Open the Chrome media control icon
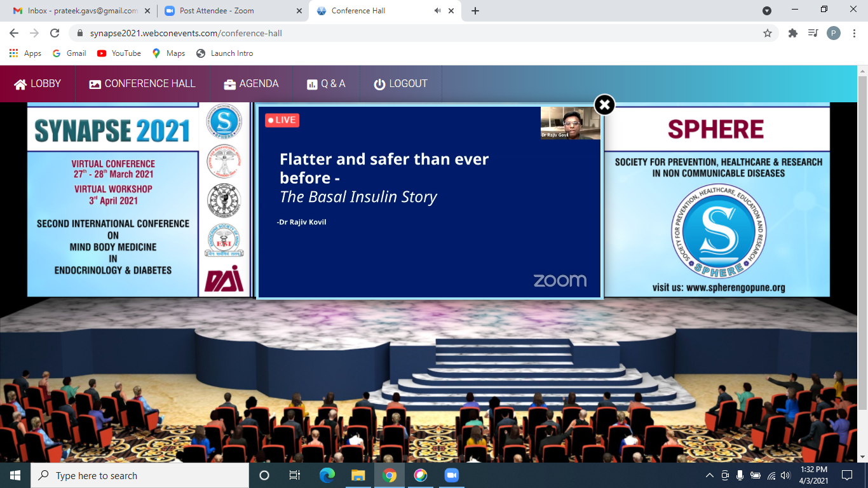 point(813,33)
